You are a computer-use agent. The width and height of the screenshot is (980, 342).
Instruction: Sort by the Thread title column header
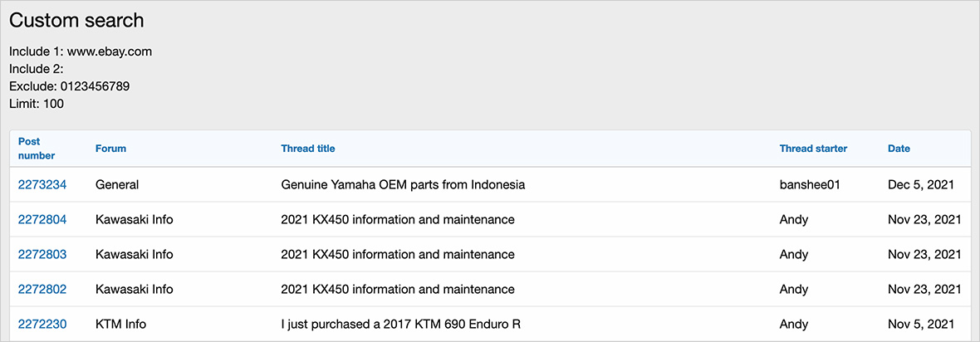click(x=307, y=149)
